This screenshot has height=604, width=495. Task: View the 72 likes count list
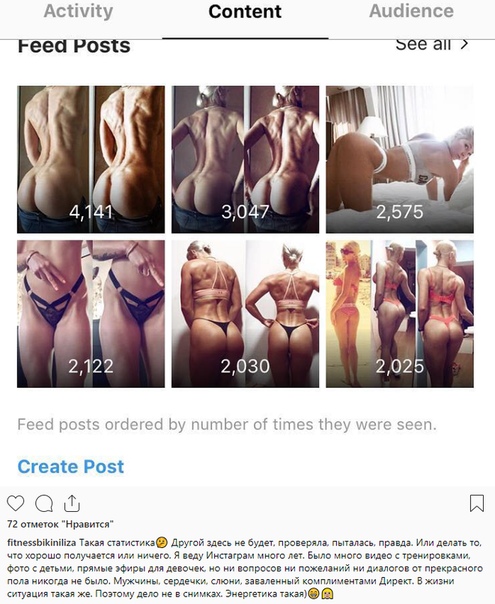click(60, 524)
